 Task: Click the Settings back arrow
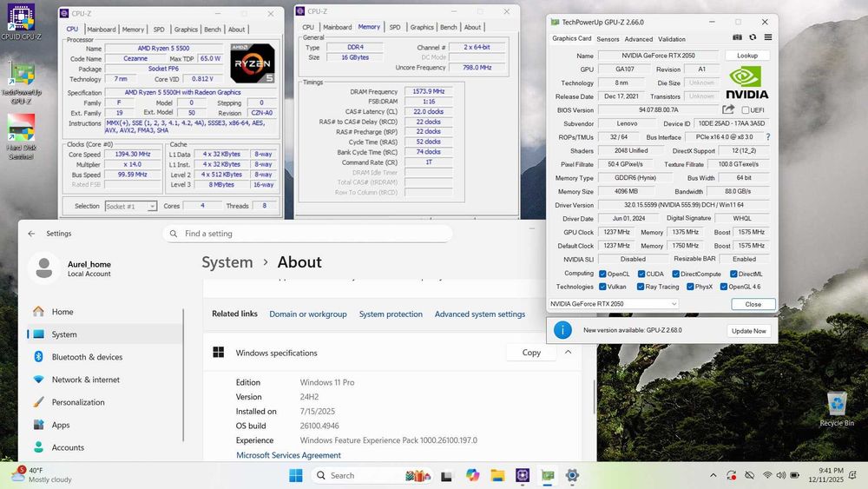pos(31,233)
